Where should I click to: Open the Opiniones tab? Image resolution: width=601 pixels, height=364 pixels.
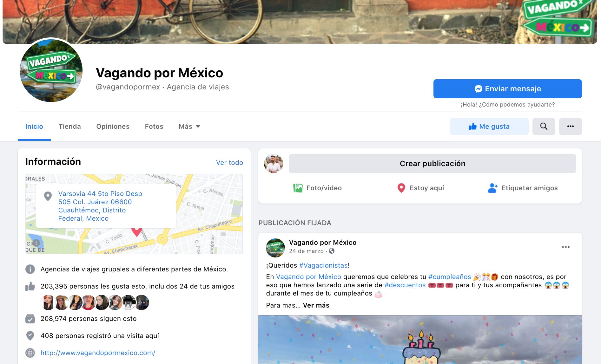pos(113,127)
